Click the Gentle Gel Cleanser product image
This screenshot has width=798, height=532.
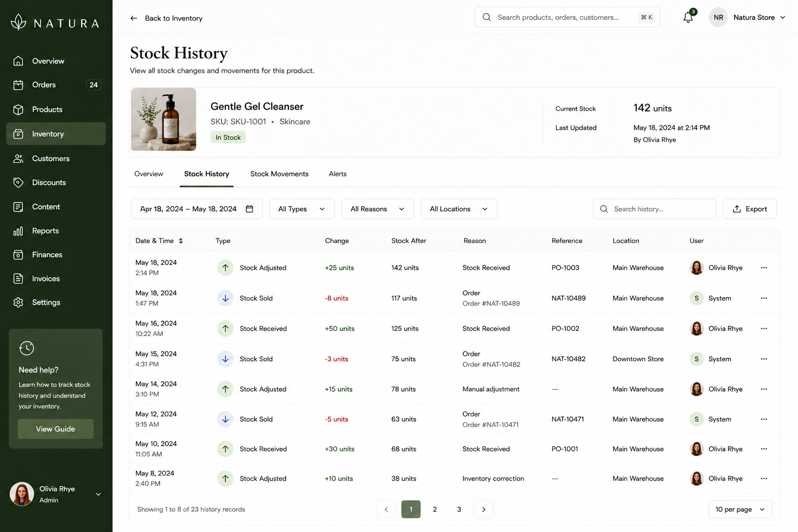(164, 119)
